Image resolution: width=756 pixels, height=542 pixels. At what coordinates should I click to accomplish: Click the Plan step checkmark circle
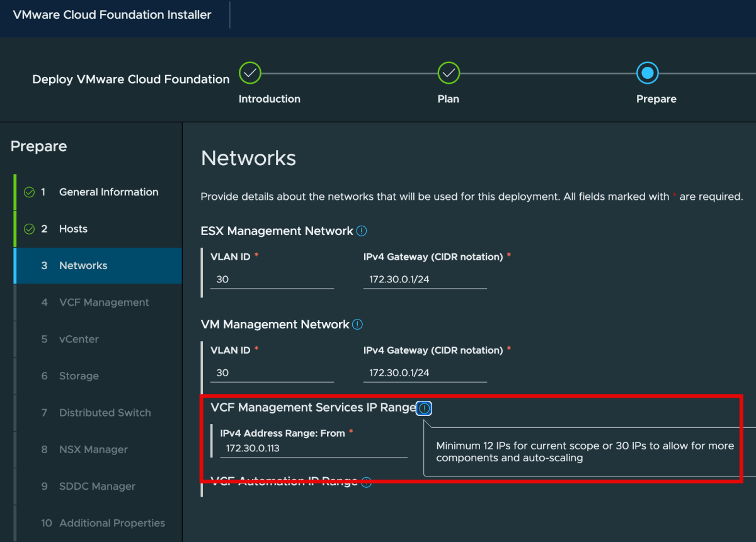[x=449, y=73]
